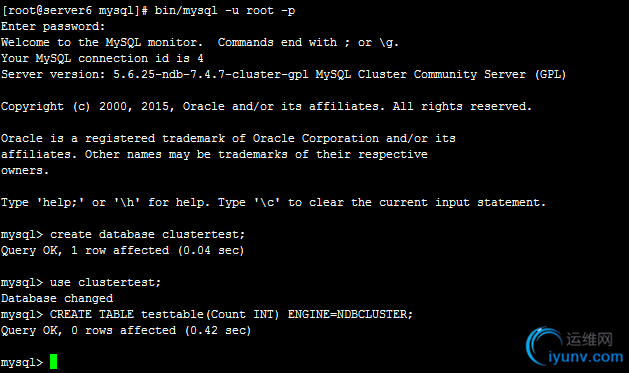
Task: Click the last empty mysql> prompt
Action: pos(22,363)
